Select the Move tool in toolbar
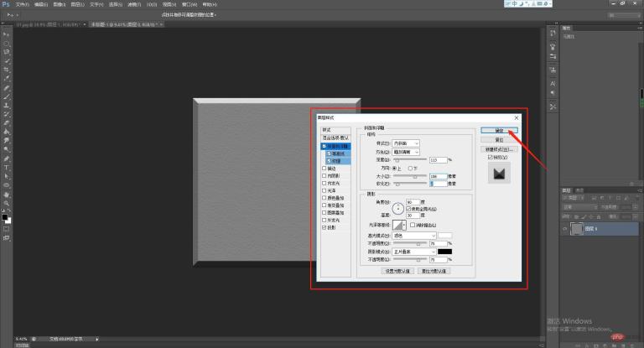The height and width of the screenshot is (348, 644). [7, 34]
